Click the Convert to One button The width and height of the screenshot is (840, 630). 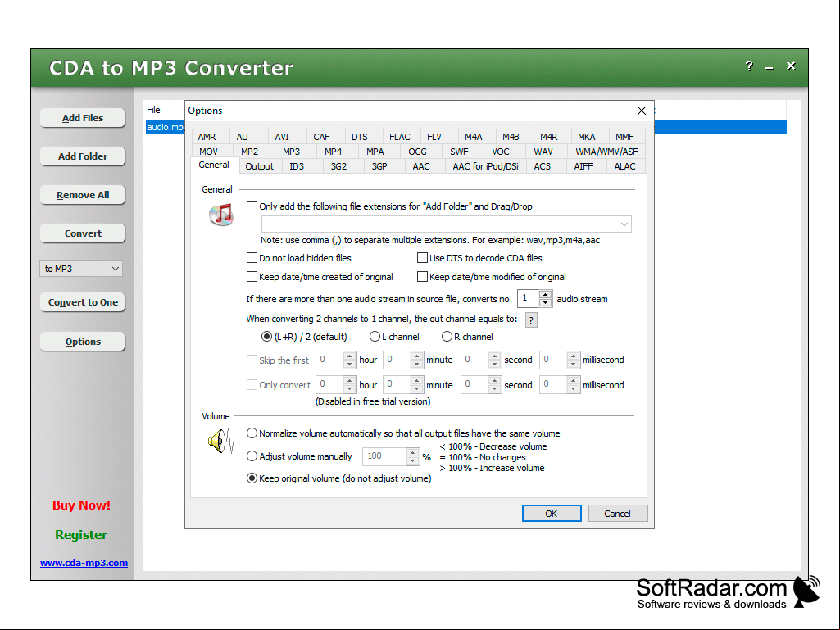coord(83,302)
